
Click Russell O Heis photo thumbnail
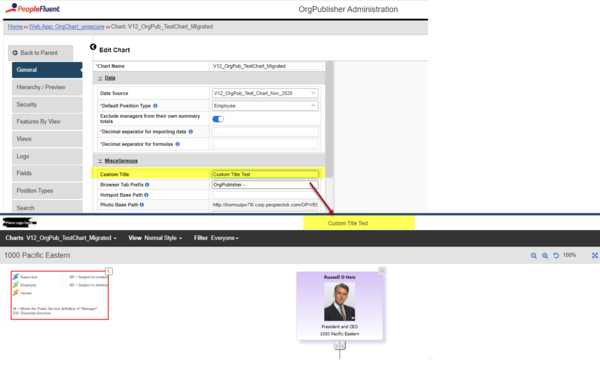tap(339, 302)
